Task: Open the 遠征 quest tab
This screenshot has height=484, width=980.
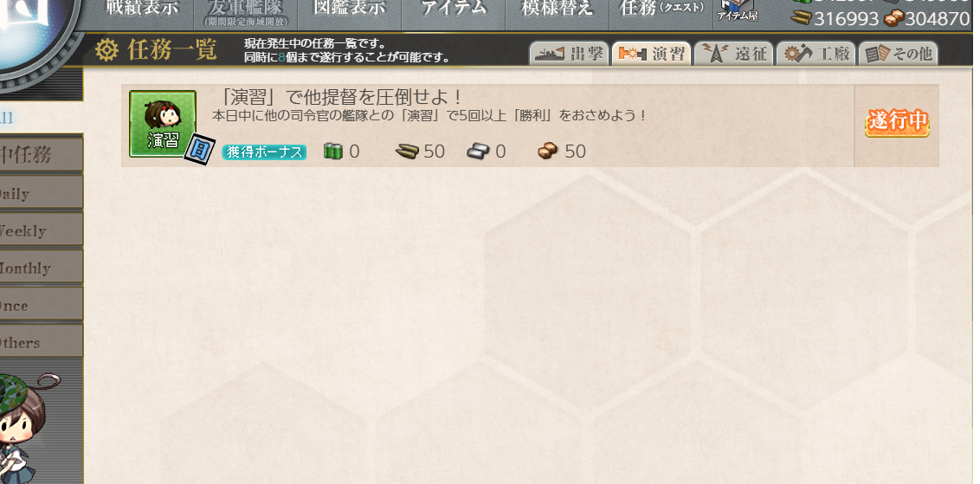Action: [734, 54]
